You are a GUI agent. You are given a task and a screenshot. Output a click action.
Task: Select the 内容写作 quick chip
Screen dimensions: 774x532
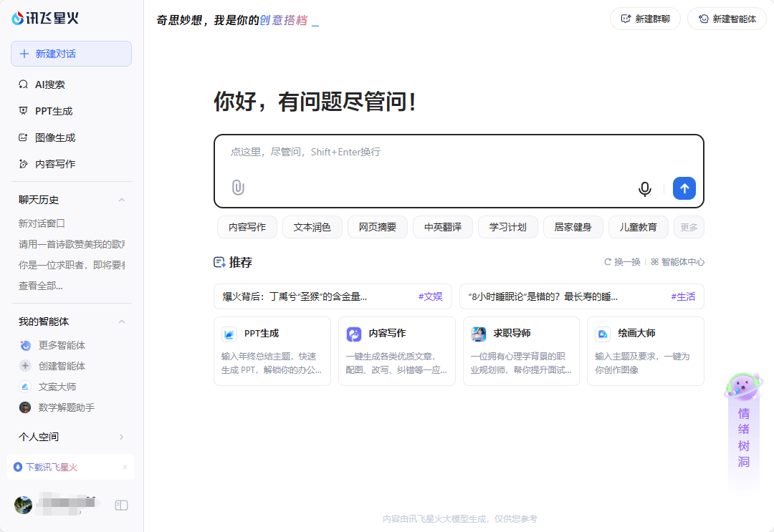(x=247, y=227)
